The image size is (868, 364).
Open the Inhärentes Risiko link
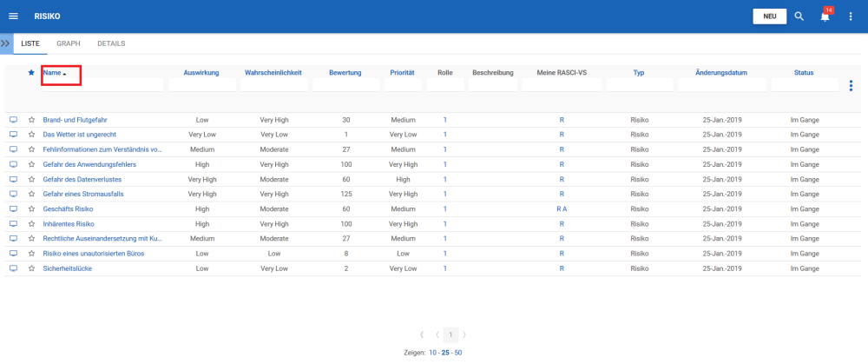click(69, 224)
